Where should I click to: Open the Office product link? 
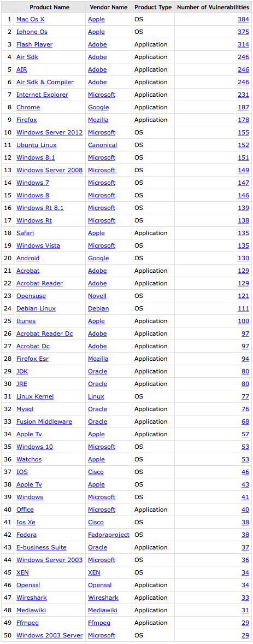(x=25, y=510)
